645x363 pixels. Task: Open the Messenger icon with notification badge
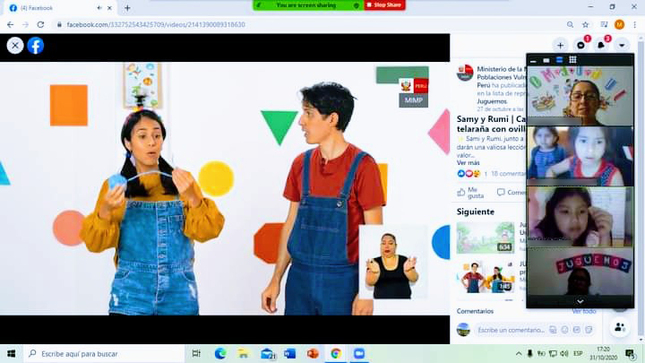[x=581, y=45]
